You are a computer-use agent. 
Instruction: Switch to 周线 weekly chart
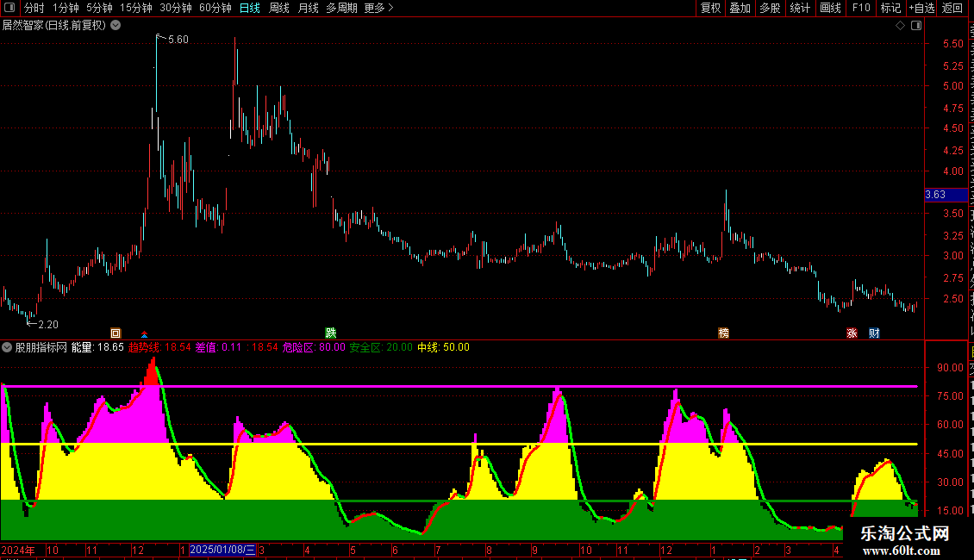coord(279,8)
